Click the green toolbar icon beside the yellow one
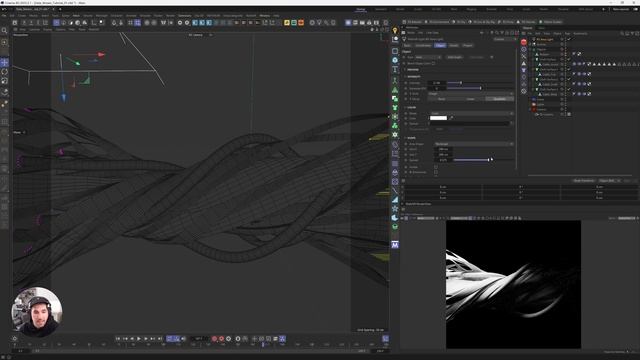The height and width of the screenshot is (360, 640). [294, 22]
